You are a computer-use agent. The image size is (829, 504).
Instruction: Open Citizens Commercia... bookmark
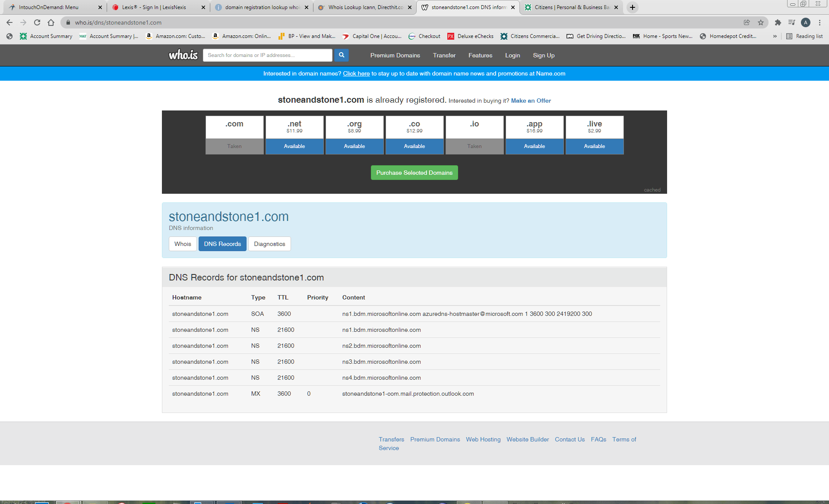[x=530, y=36]
